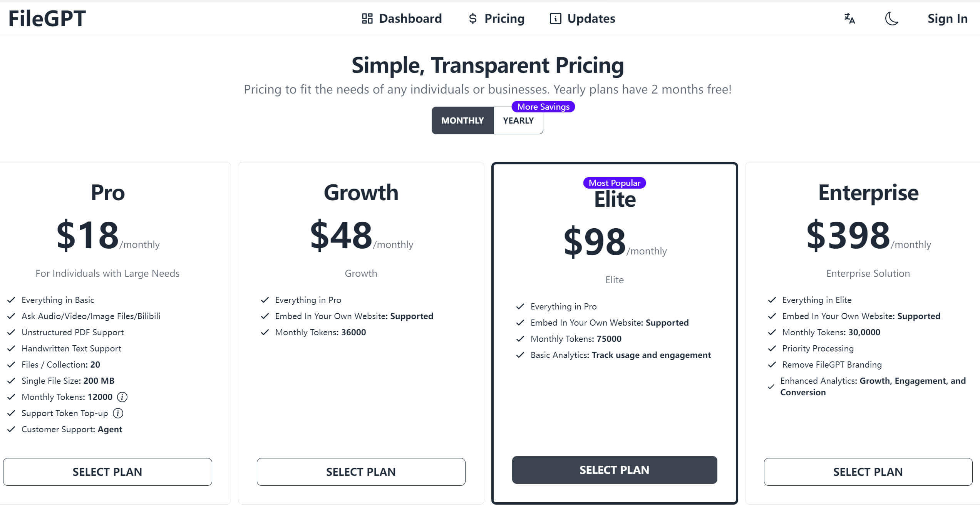Click the checkmark beside Priority Processing

pos(771,348)
